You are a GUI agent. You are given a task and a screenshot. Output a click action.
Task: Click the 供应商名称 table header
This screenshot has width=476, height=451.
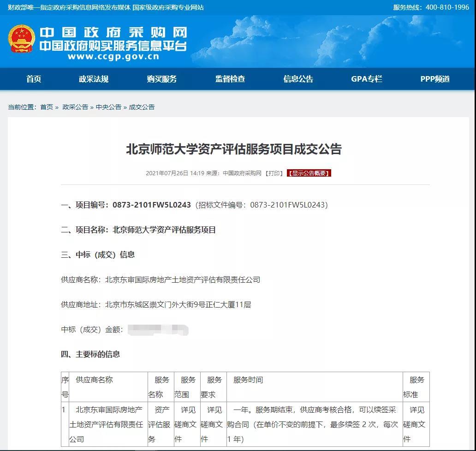point(108,387)
